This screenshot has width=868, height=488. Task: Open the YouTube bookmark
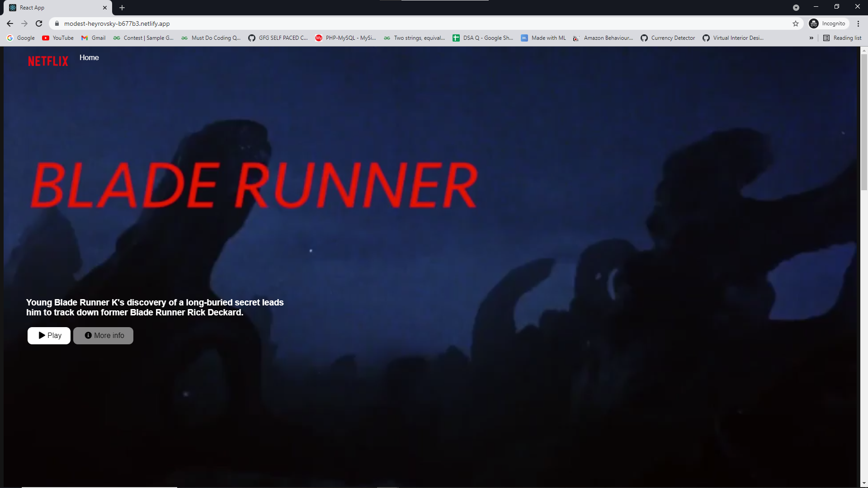point(58,38)
